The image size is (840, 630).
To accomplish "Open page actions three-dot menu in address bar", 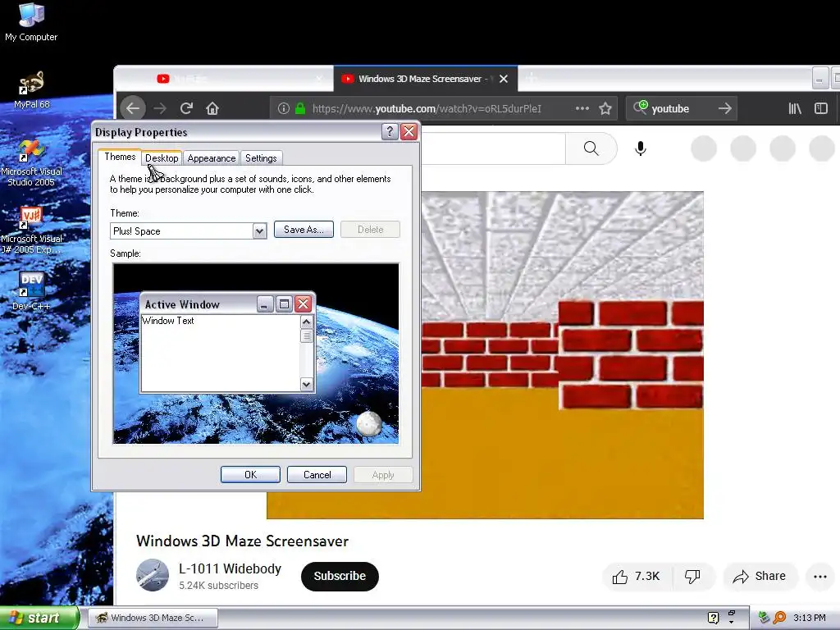I will 582,109.
